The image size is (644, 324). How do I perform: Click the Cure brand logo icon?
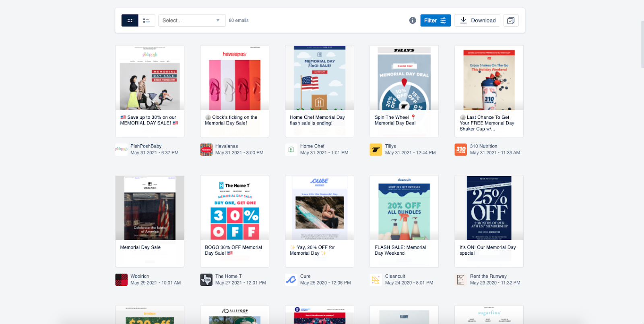point(291,280)
